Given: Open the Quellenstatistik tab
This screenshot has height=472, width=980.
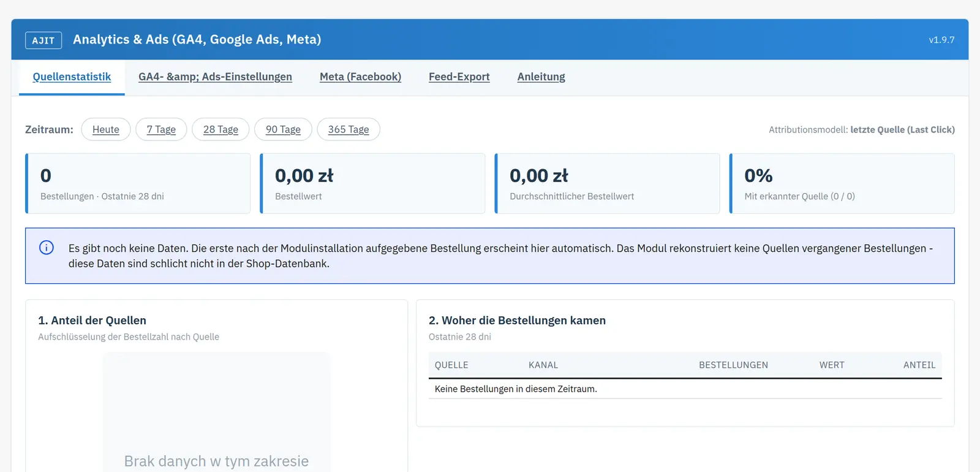Looking at the screenshot, I should pos(72,77).
